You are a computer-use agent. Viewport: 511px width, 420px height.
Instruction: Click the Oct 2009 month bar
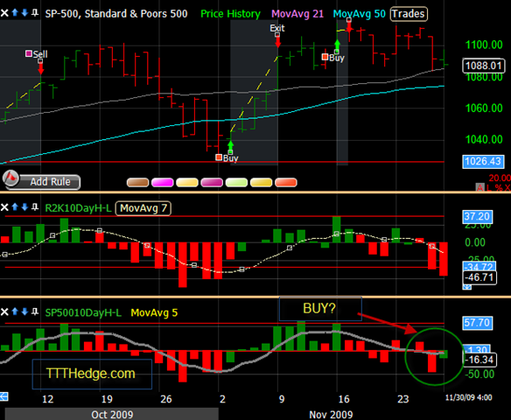112,414
